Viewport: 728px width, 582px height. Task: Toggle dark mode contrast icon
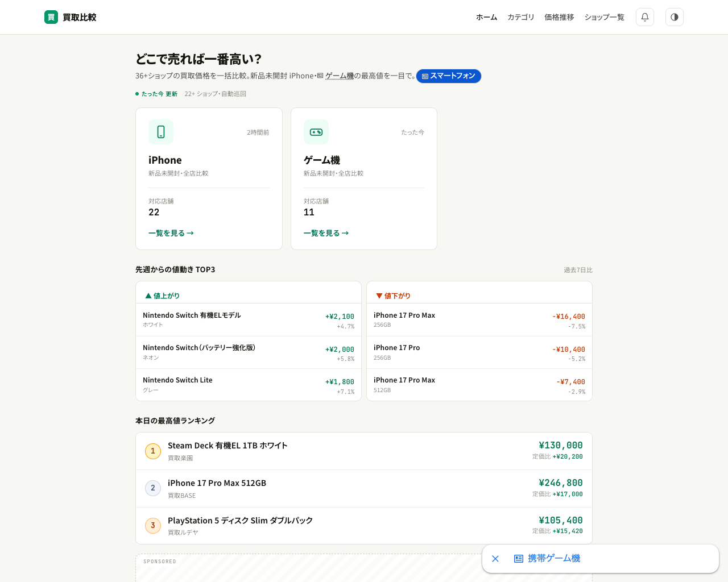coord(675,17)
